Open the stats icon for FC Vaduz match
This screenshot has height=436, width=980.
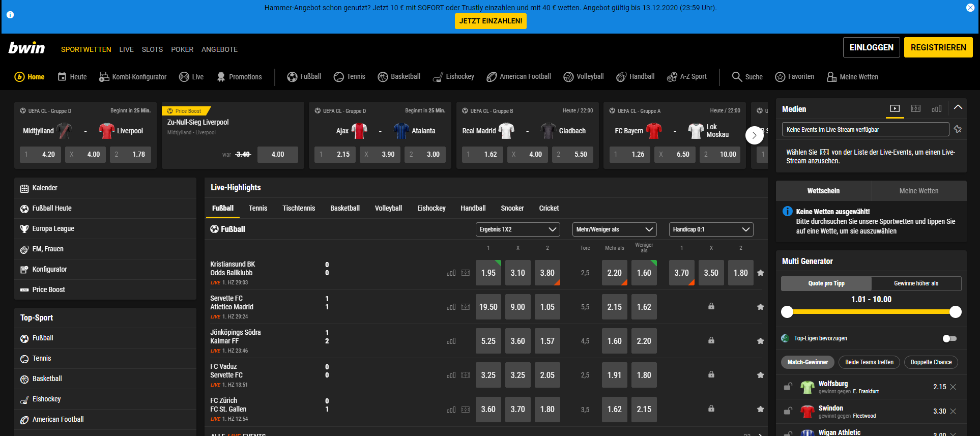coord(451,375)
